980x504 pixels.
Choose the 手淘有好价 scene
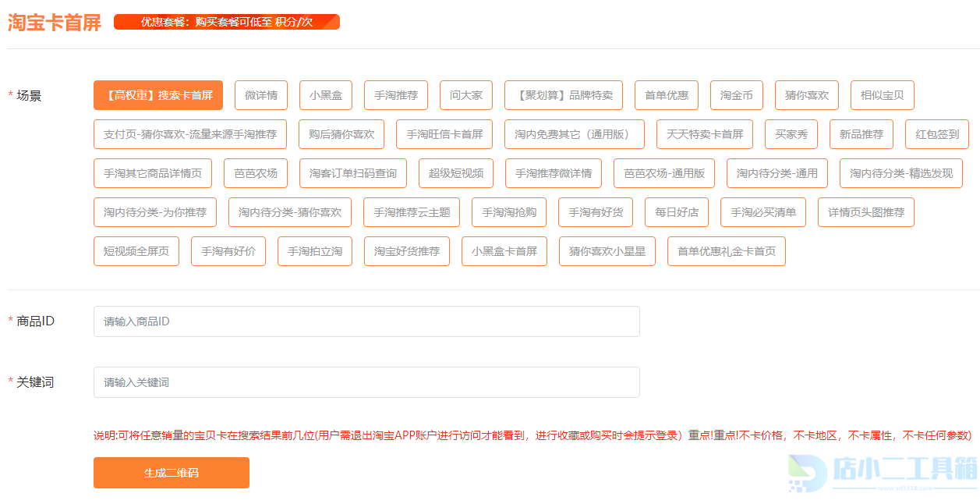point(228,251)
